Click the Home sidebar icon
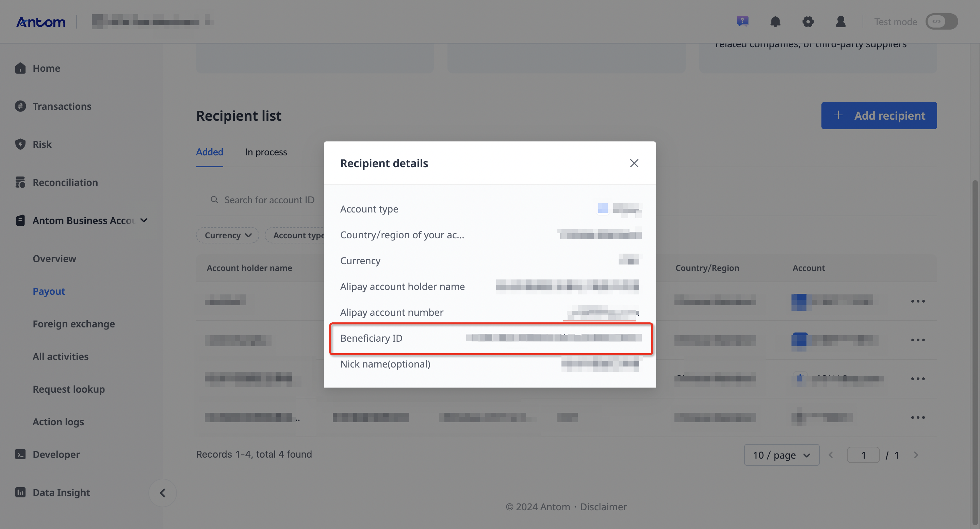Viewport: 980px width, 529px height. [20, 68]
